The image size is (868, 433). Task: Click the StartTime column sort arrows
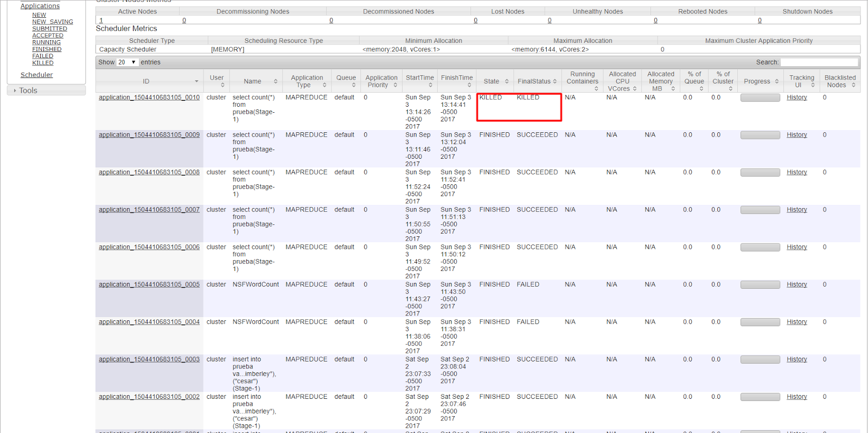point(430,85)
